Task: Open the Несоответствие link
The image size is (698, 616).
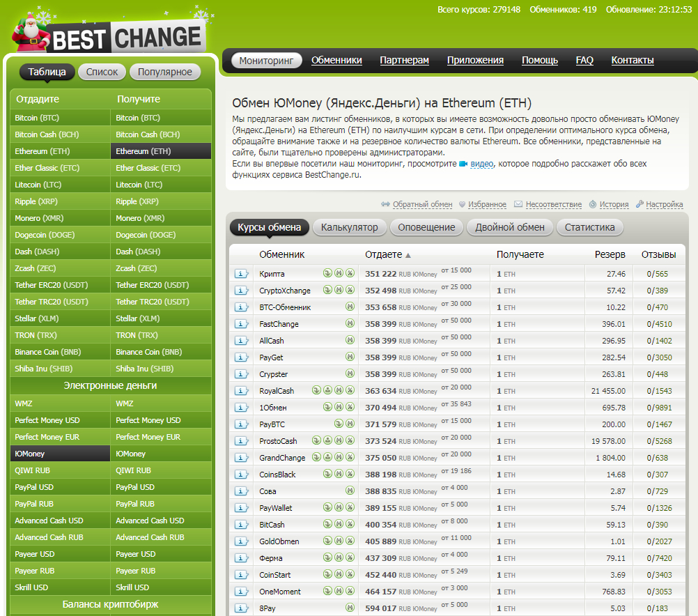Action: [554, 204]
